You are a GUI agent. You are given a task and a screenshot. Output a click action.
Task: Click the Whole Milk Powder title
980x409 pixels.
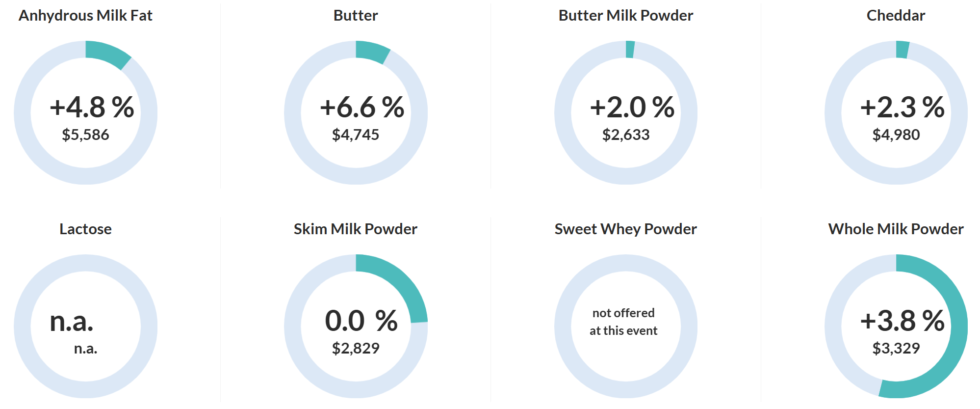tap(896, 229)
